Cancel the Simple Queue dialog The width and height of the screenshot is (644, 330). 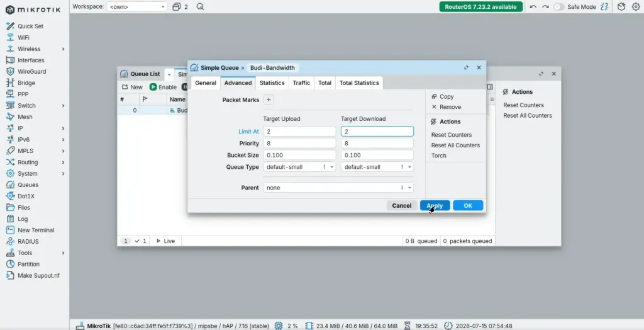click(x=402, y=205)
